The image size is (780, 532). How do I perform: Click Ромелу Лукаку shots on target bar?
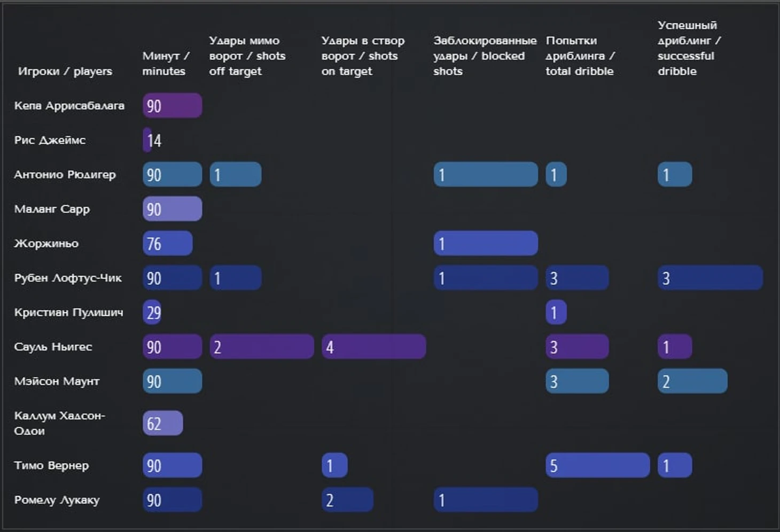click(347, 500)
